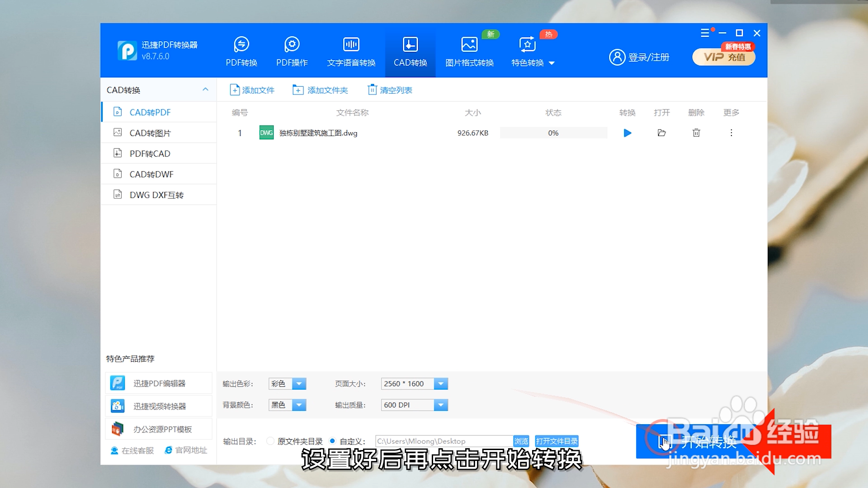Select PDF转CAD in sidebar
This screenshot has width=868, height=488.
click(x=159, y=154)
